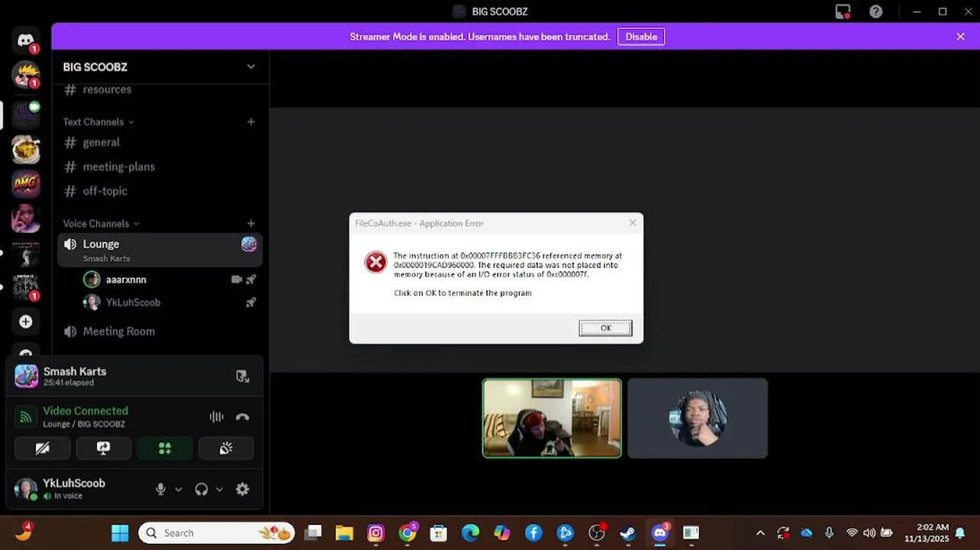Image resolution: width=980 pixels, height=550 pixels.
Task: Open microphone input options arrow
Action: (x=179, y=490)
